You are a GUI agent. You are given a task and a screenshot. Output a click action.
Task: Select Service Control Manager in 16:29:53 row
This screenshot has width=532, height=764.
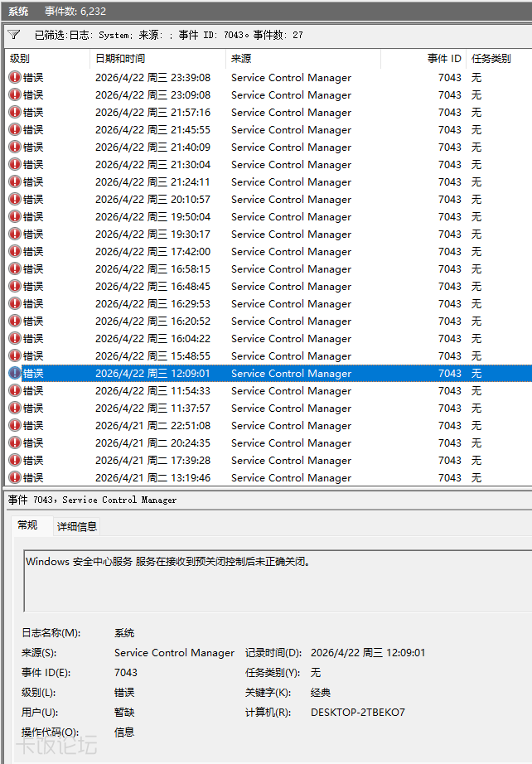292,304
